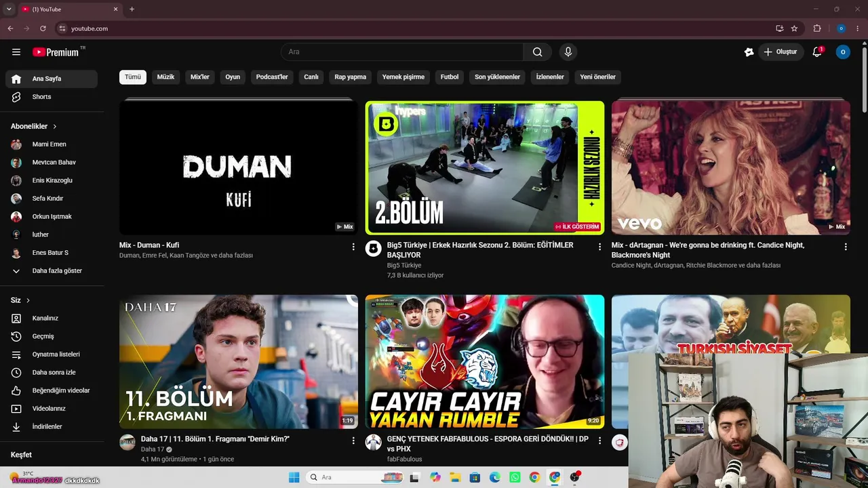
Task: Bookmark this page with the star
Action: tap(794, 28)
